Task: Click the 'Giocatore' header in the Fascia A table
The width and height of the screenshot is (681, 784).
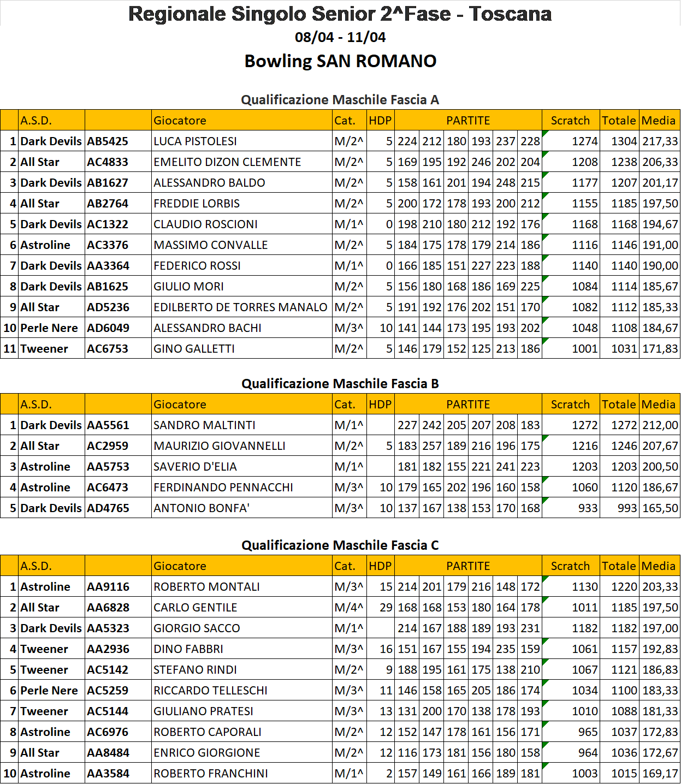Action: click(180, 121)
